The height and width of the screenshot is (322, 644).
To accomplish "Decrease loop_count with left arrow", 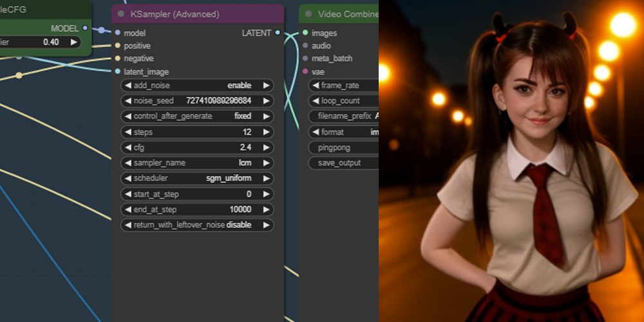I will [316, 100].
